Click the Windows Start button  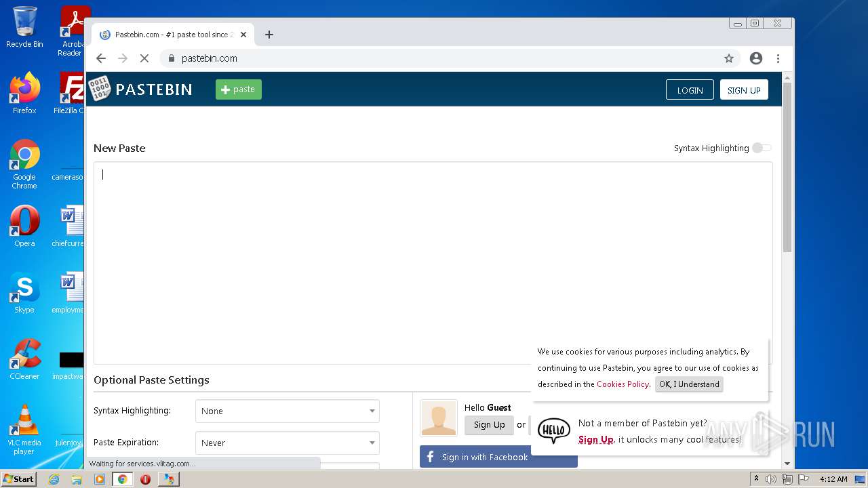coord(18,479)
